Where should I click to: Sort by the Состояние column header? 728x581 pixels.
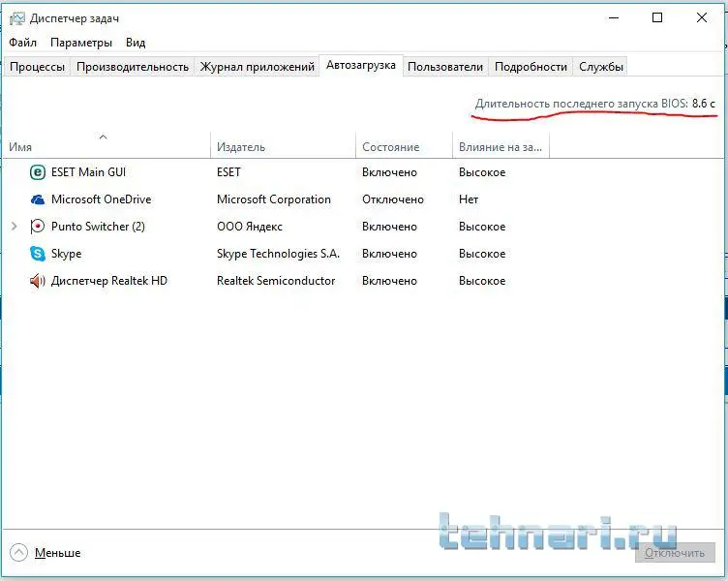click(x=404, y=145)
